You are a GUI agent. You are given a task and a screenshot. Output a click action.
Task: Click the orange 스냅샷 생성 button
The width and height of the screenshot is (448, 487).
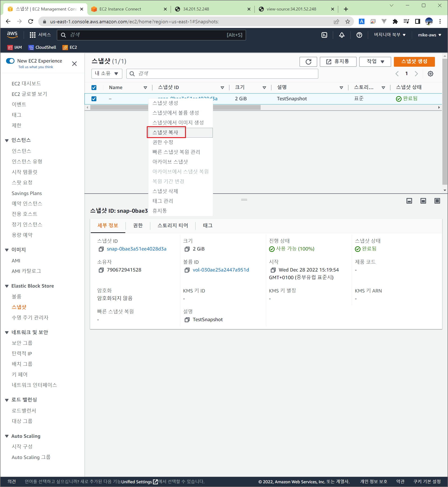414,62
